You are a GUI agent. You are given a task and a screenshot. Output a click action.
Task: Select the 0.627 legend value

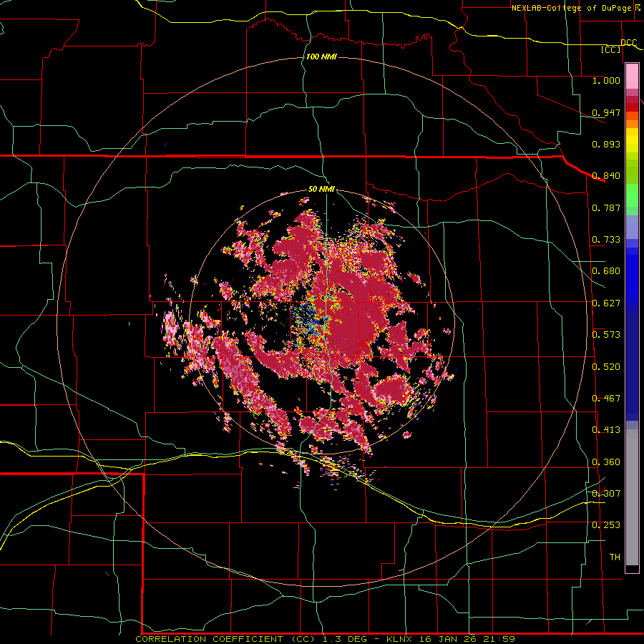(606, 303)
